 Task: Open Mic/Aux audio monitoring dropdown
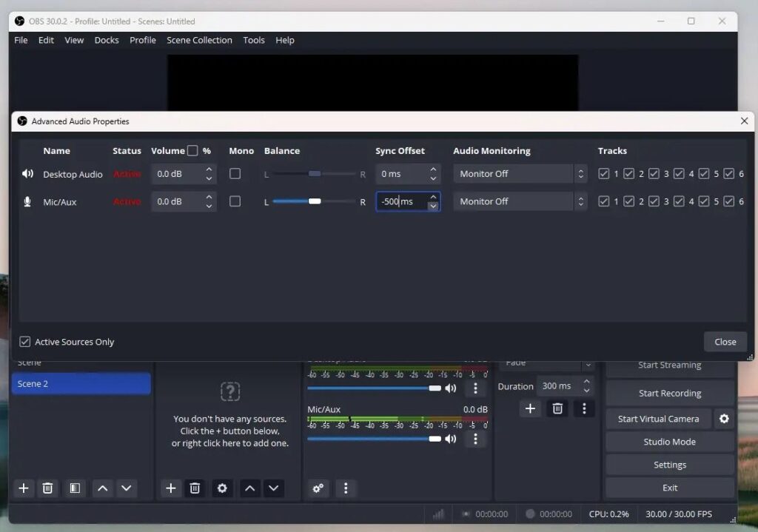(520, 201)
